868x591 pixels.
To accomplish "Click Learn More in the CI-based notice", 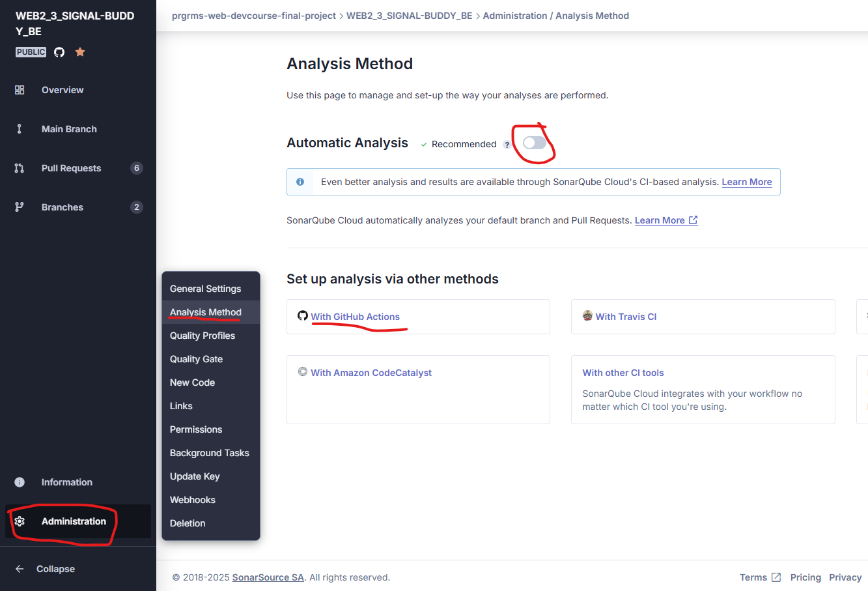I will tap(747, 182).
